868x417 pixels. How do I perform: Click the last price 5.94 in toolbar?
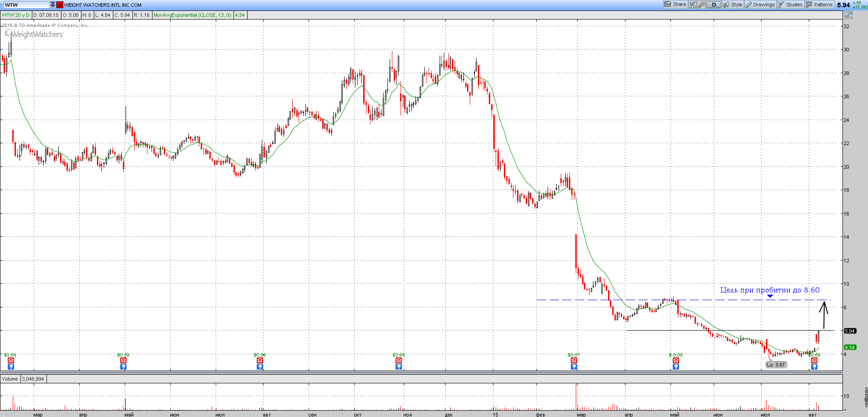point(843,5)
